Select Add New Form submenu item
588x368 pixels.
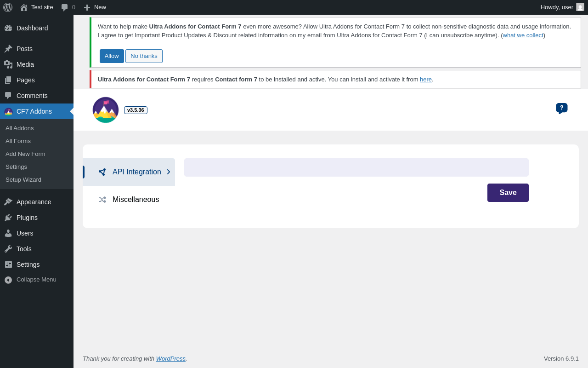[x=25, y=154]
